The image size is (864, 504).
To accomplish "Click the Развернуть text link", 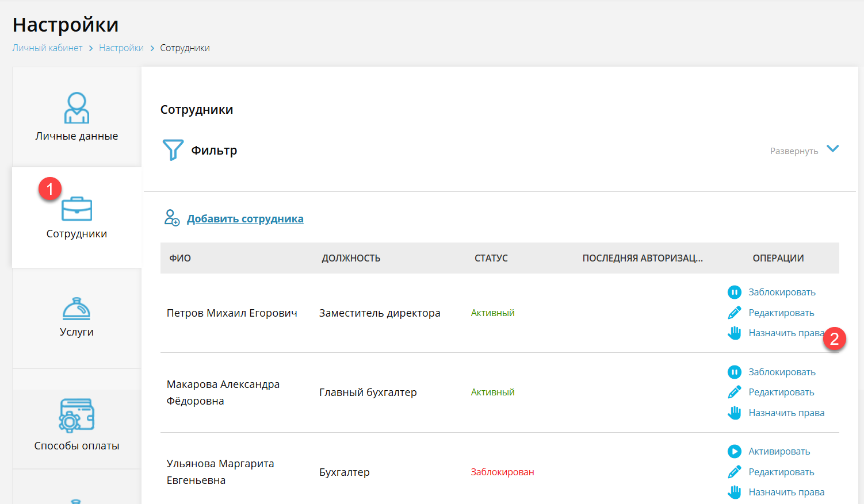I will tap(794, 151).
